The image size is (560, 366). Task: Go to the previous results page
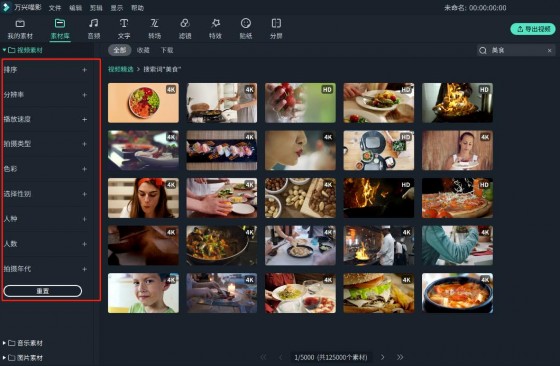[x=280, y=357]
